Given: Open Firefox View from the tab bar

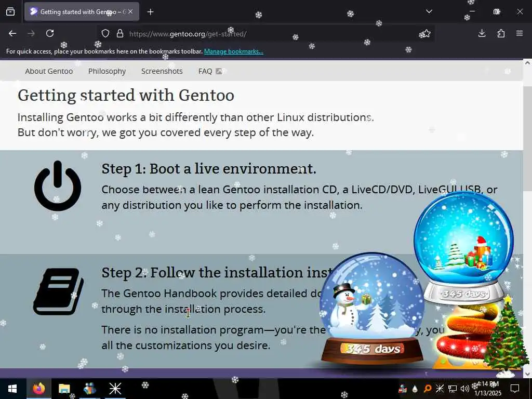Looking at the screenshot, I should coord(10,11).
